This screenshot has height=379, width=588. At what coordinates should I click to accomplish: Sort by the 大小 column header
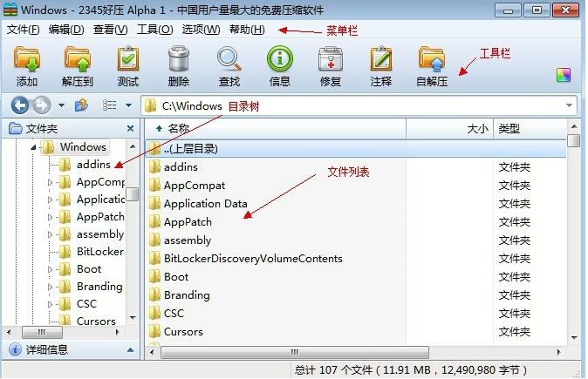(x=449, y=129)
